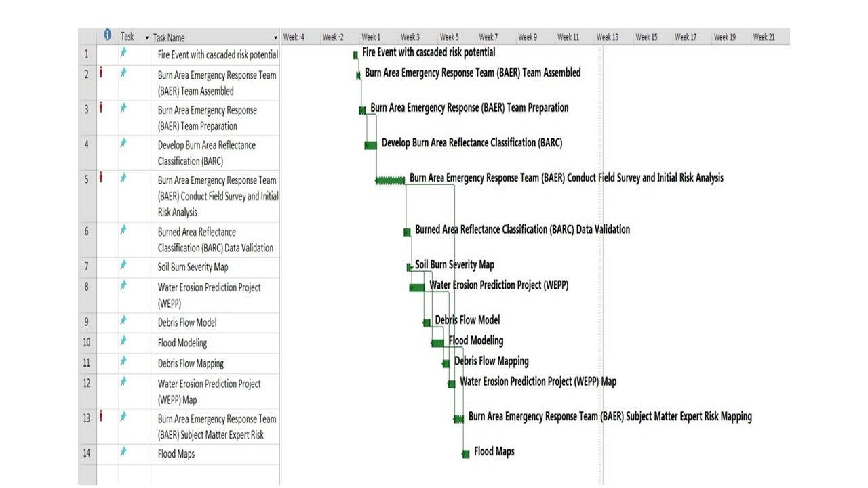Select the Debris Flow Mapping Gantt bar

click(446, 363)
